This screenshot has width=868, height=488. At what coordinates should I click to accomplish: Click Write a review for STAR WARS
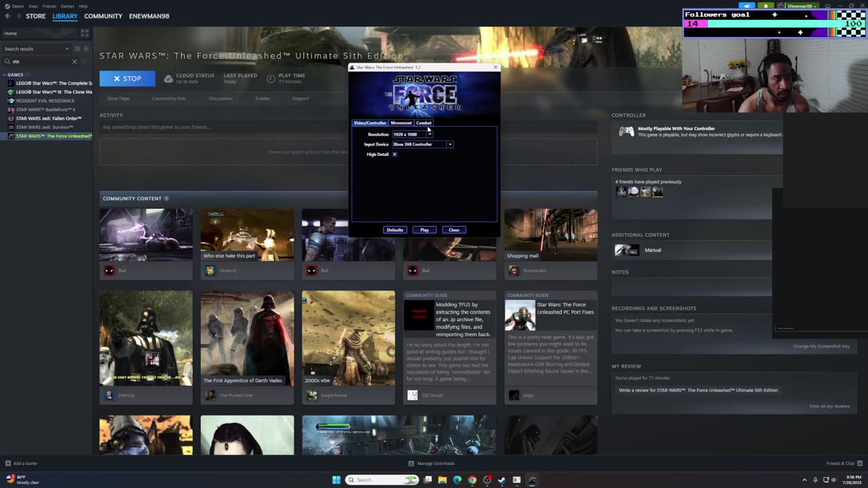tap(698, 390)
